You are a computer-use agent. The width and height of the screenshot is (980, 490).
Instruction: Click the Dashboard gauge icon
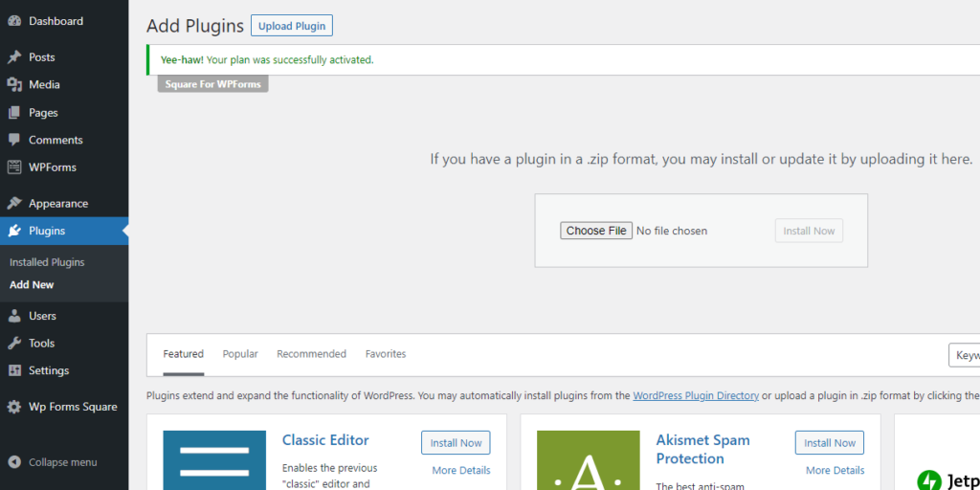click(x=13, y=21)
